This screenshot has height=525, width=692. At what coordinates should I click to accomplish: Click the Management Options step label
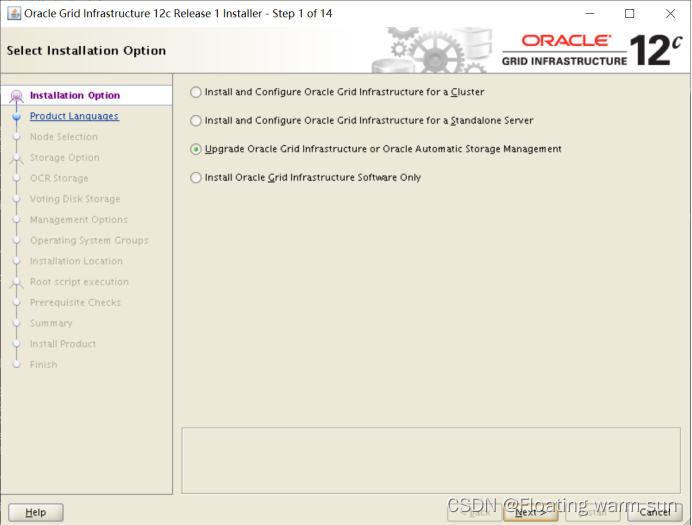[79, 220]
